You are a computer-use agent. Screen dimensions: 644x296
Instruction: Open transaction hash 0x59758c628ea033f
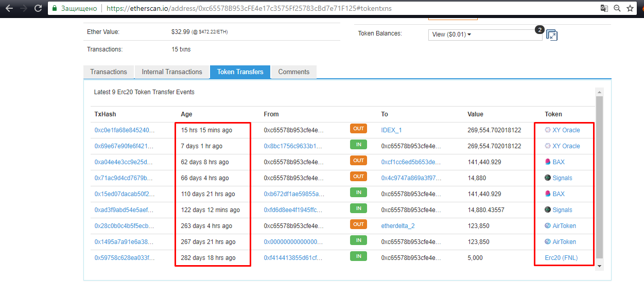[x=124, y=258]
